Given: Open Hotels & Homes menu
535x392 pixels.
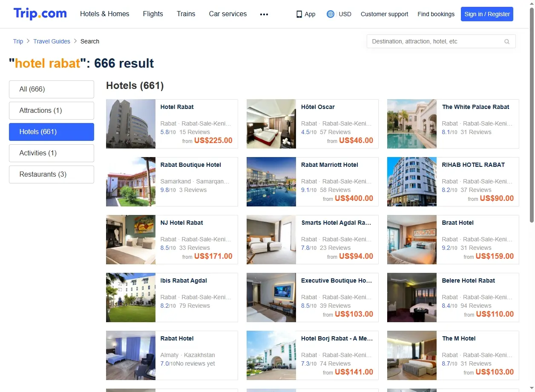Looking at the screenshot, I should (x=105, y=14).
